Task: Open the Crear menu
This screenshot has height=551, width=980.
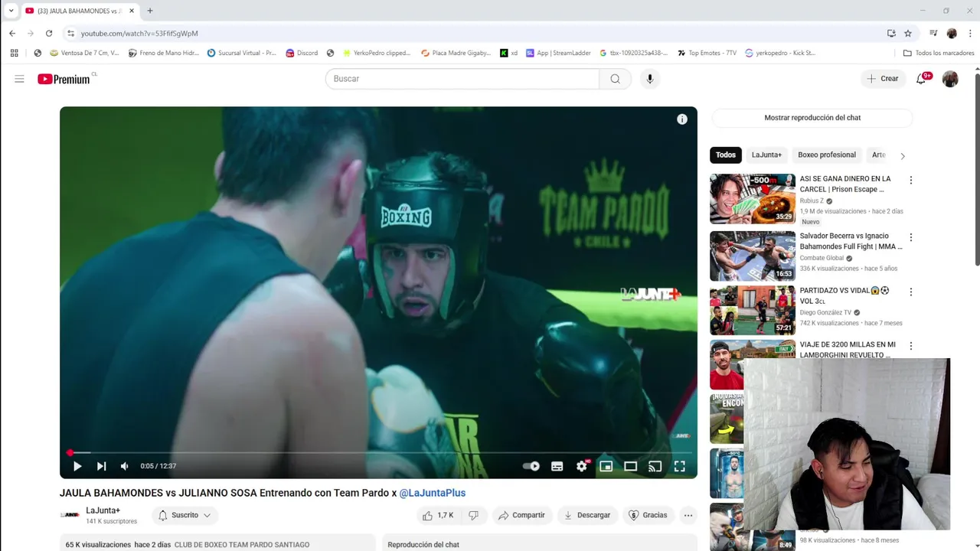Action: pyautogui.click(x=883, y=79)
